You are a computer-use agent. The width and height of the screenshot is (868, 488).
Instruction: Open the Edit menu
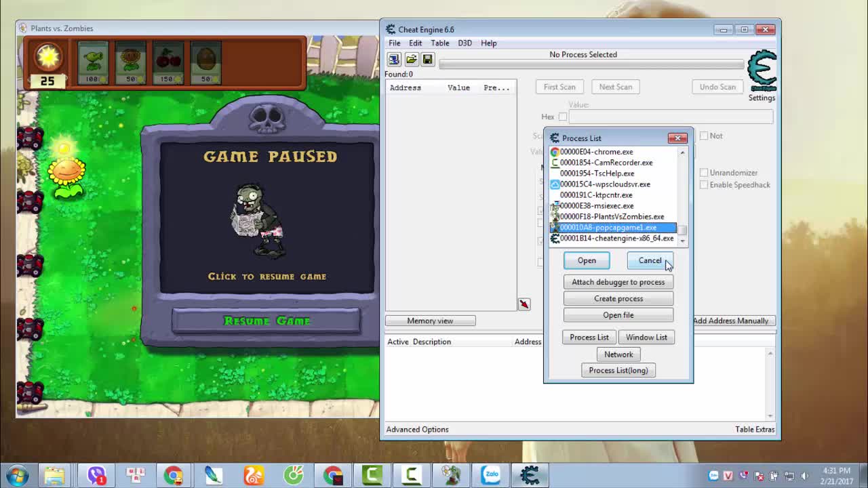coord(415,43)
